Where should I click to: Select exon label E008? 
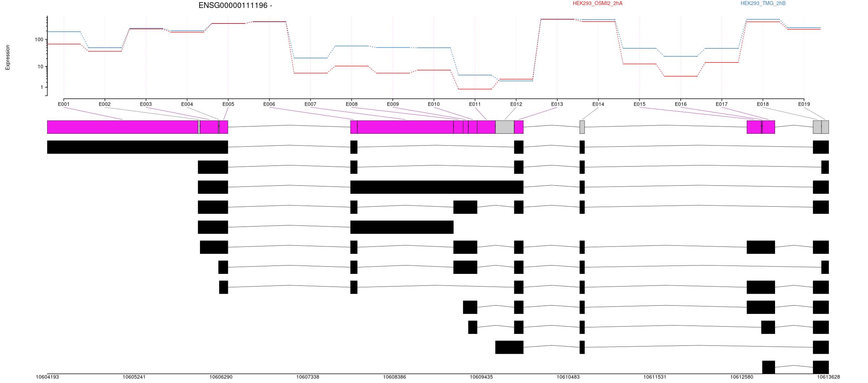(352, 104)
